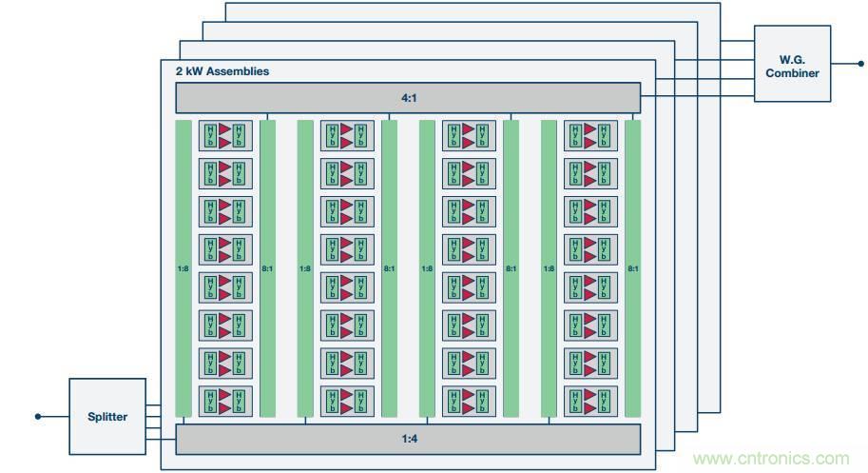Click the leftmost green 1:8 bar
The width and height of the screenshot is (868, 473).
[x=183, y=268]
